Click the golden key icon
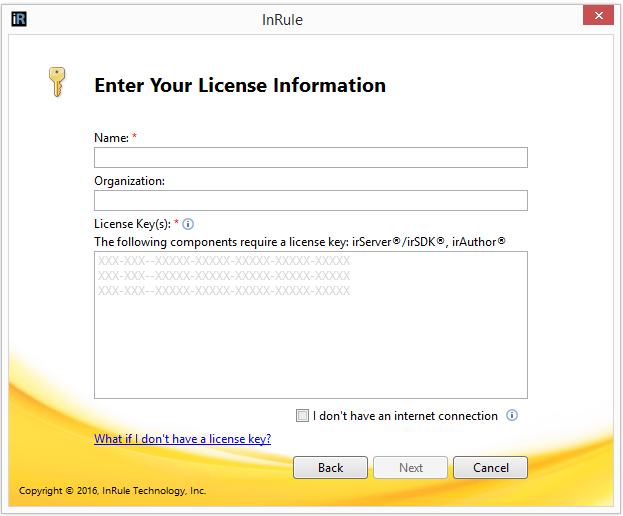The image size is (623, 516). click(56, 82)
